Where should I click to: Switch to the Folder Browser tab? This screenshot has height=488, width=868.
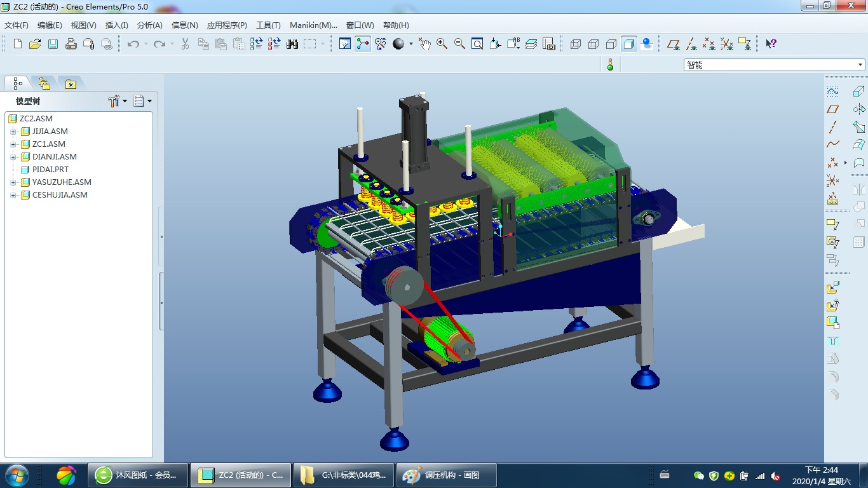tap(44, 83)
